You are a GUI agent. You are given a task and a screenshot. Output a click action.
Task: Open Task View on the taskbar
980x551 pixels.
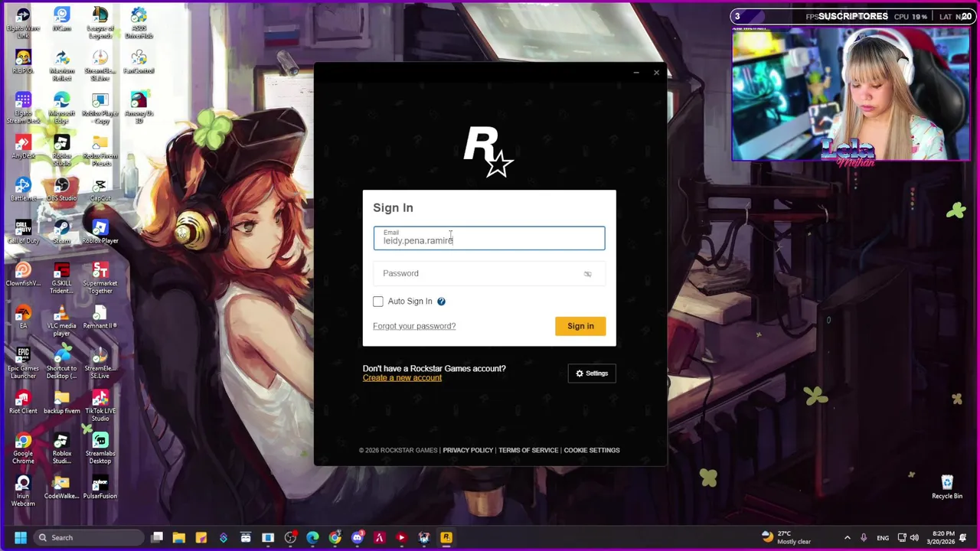click(157, 537)
